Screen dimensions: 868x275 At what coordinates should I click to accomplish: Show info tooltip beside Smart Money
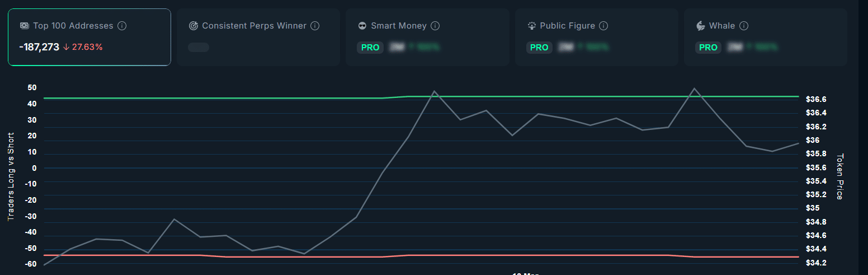click(435, 26)
